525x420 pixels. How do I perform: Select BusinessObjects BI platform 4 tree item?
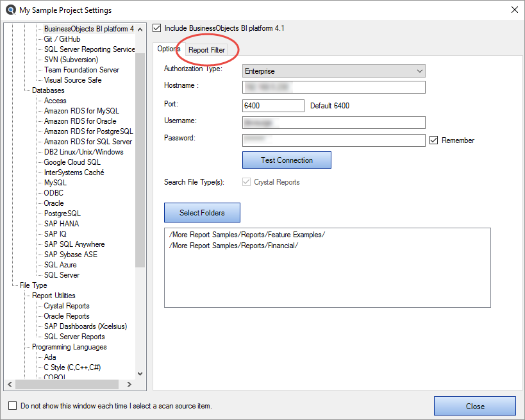click(x=88, y=29)
